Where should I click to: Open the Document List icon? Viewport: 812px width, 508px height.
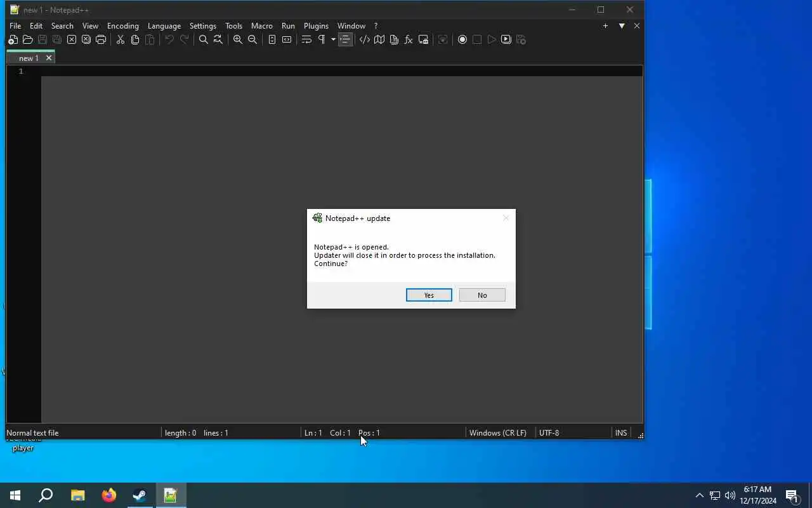click(394, 39)
